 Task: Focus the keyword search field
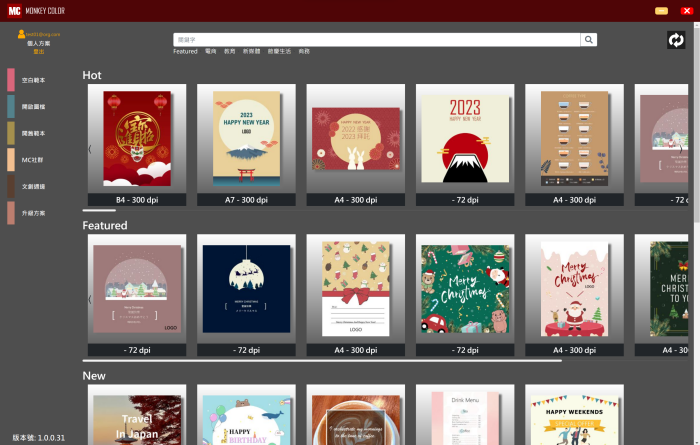pyautogui.click(x=378, y=40)
